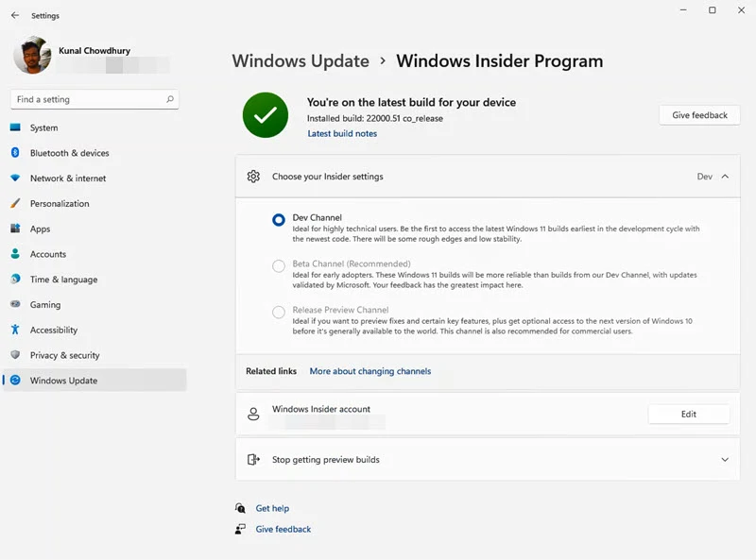Open Gaming settings category
This screenshot has height=560, width=756.
pos(94,305)
